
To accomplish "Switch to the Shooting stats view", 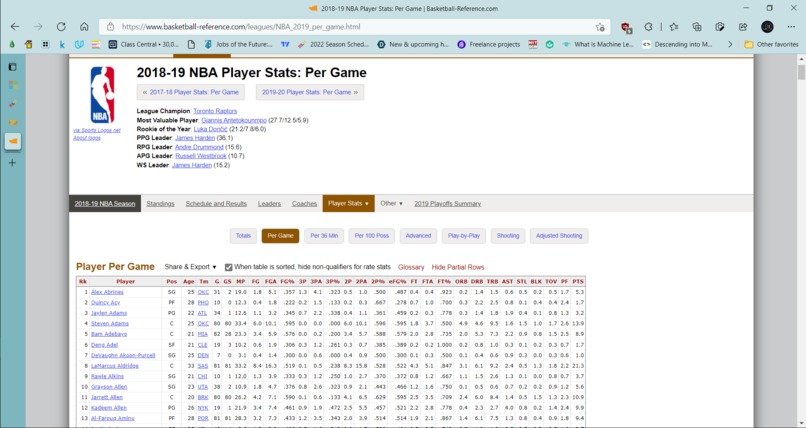I will pos(508,236).
